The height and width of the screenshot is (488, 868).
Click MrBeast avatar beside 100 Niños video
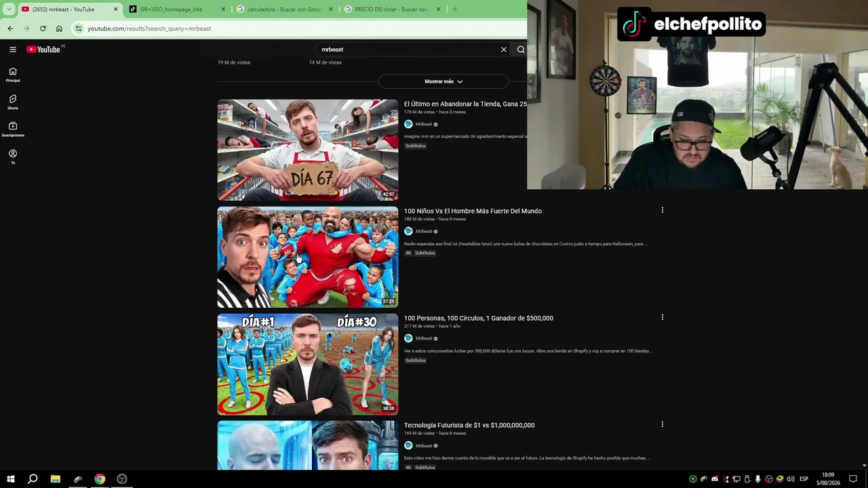(408, 232)
